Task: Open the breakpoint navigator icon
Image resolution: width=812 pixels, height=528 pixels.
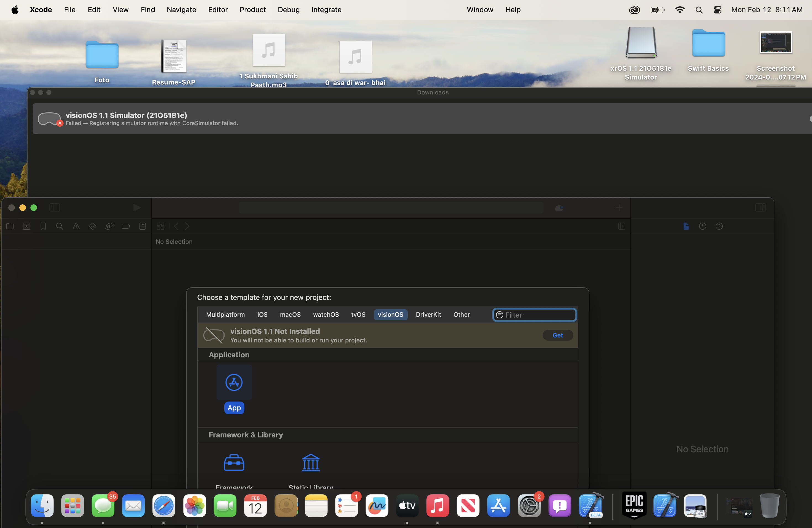Action: click(x=126, y=226)
